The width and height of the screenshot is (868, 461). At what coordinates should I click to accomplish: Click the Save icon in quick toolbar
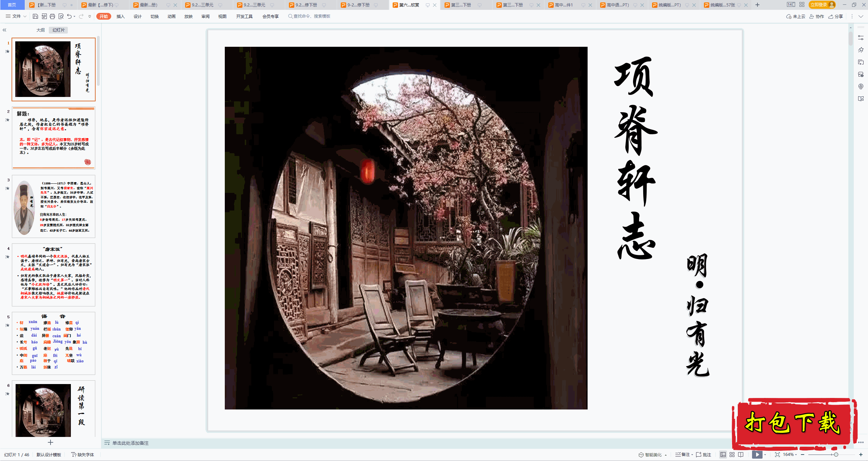pyautogui.click(x=35, y=16)
